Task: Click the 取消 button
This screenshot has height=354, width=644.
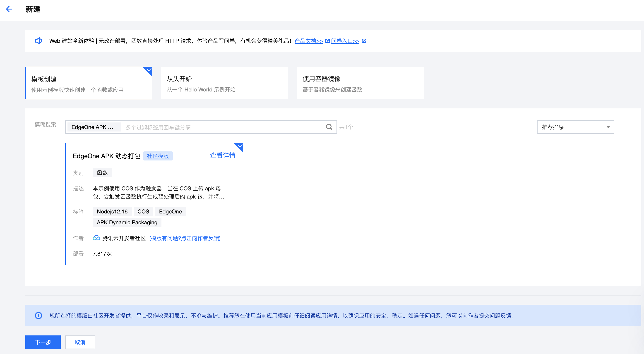Action: pos(80,342)
